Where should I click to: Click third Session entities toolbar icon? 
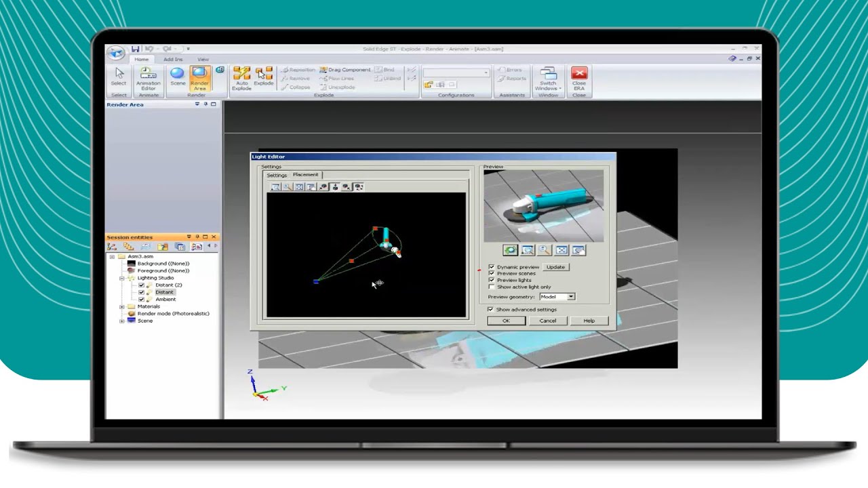[146, 247]
